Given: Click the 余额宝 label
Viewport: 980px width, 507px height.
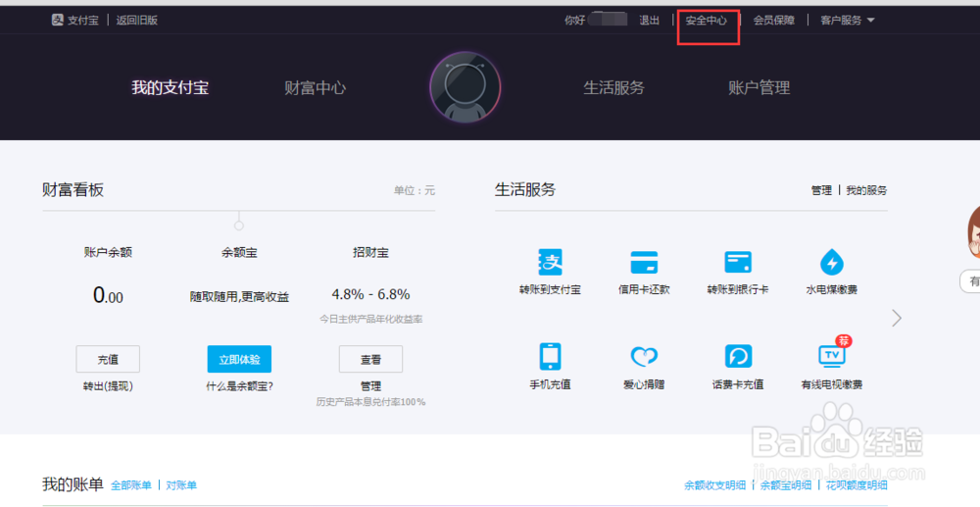Looking at the screenshot, I should (x=239, y=253).
